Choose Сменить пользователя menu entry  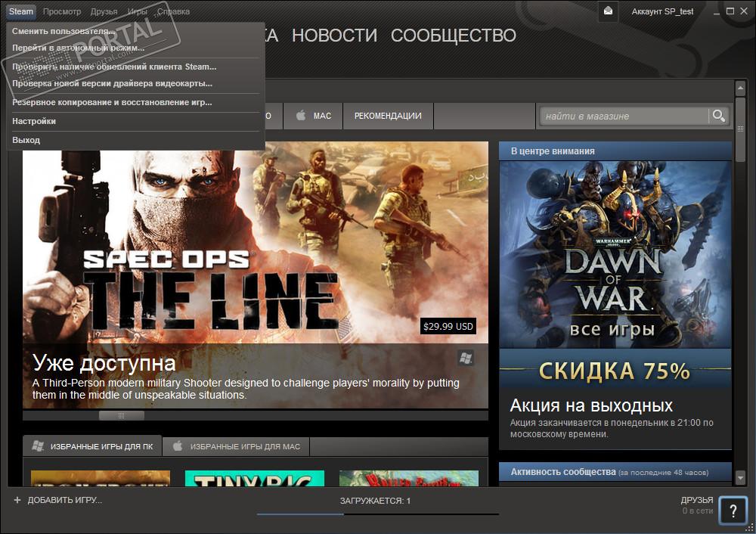click(135, 31)
